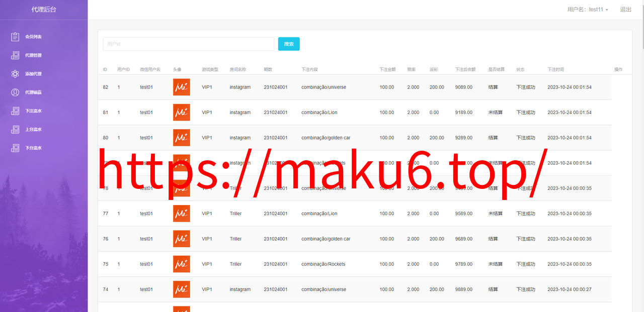Image resolution: width=644 pixels, height=312 pixels.
Task: Click the room name instagram in row 74
Action: [240, 289]
